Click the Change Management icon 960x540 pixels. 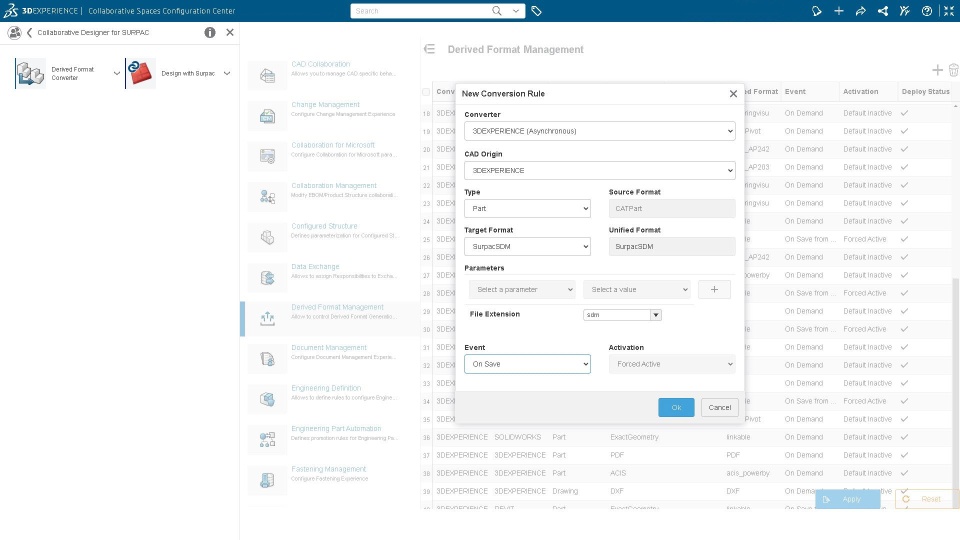click(x=268, y=116)
